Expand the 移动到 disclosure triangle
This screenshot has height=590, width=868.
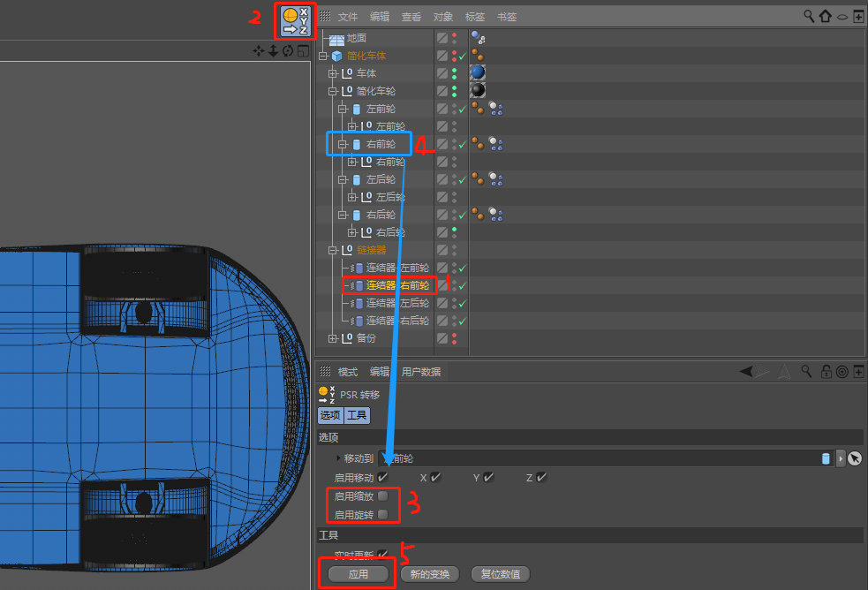(x=338, y=458)
